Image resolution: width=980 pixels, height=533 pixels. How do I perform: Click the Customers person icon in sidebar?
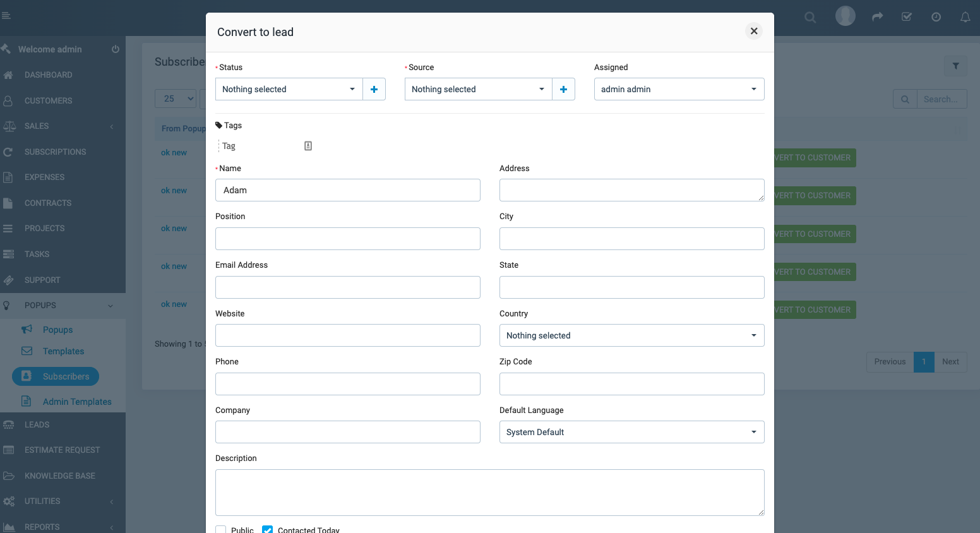pyautogui.click(x=8, y=100)
